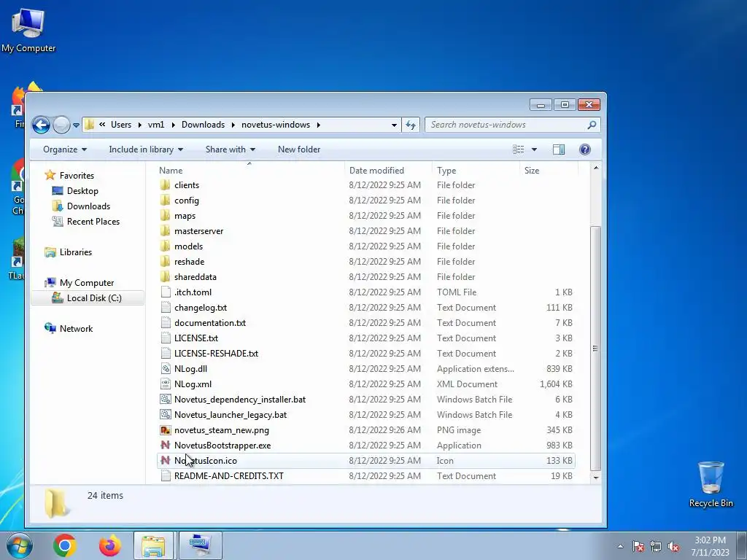This screenshot has height=560, width=747.
Task: Select the .itch.toml file
Action: pos(366,292)
